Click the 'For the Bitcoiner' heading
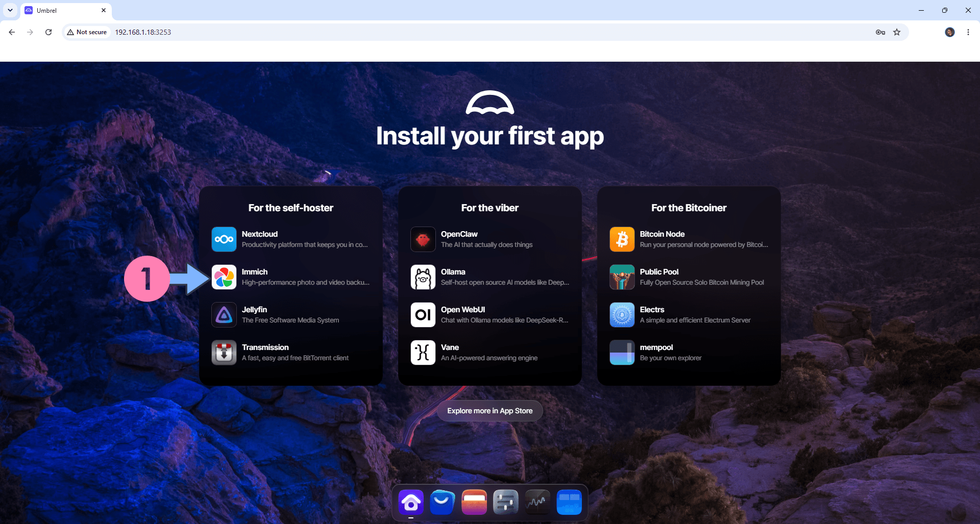This screenshot has height=524, width=980. [x=689, y=208]
